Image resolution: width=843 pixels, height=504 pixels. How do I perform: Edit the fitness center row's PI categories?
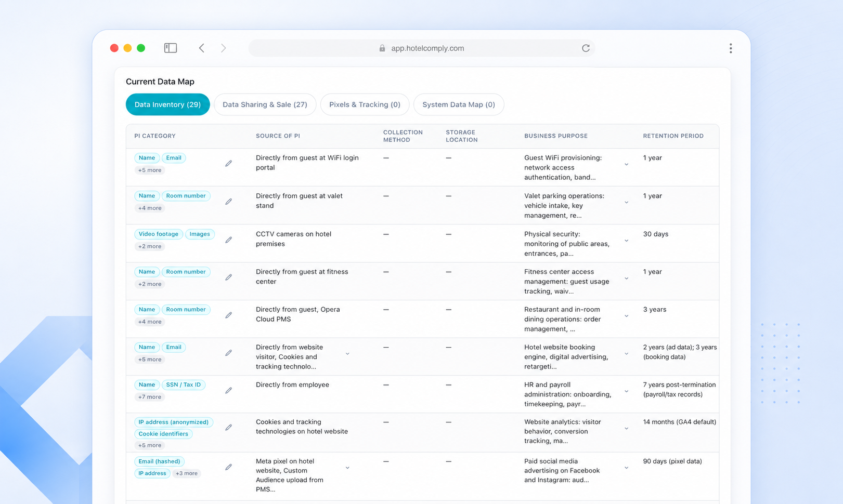(228, 277)
